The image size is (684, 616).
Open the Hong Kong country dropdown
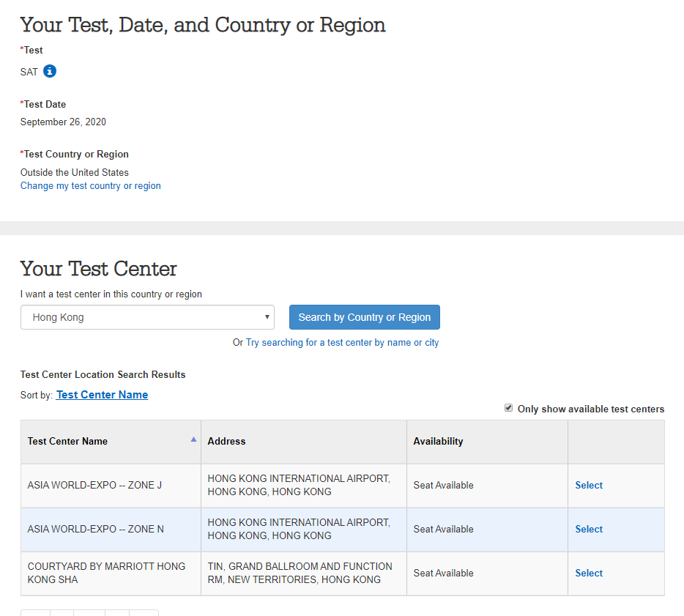[x=147, y=317]
